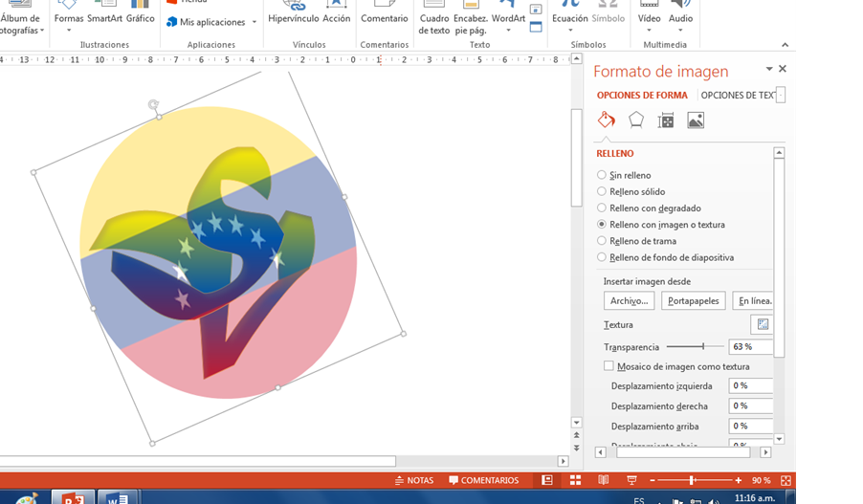The image size is (863, 504).
Task: Open PowerPoint in Windows taskbar
Action: [74, 498]
